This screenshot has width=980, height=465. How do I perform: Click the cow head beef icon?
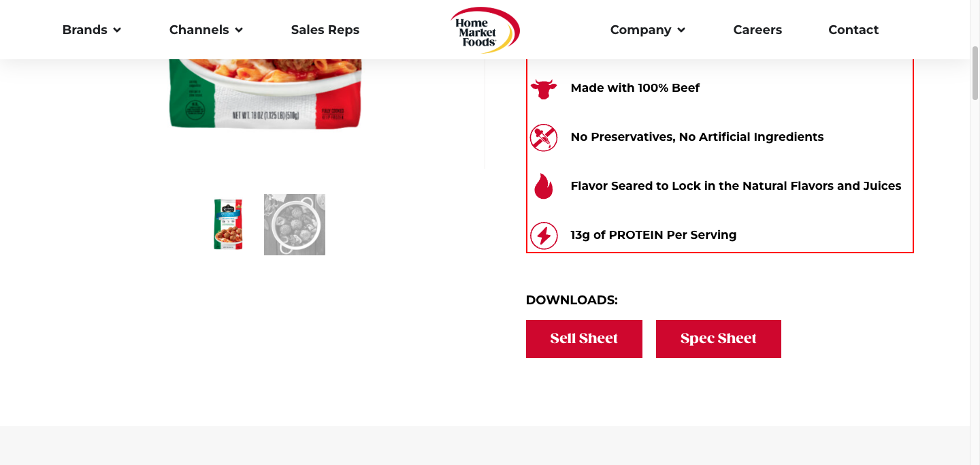pyautogui.click(x=544, y=89)
